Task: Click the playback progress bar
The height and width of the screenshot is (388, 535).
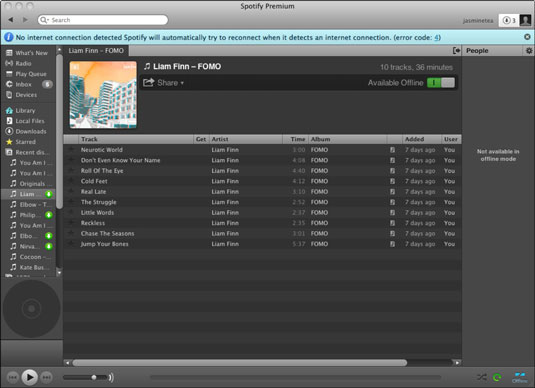Action: coord(295,377)
